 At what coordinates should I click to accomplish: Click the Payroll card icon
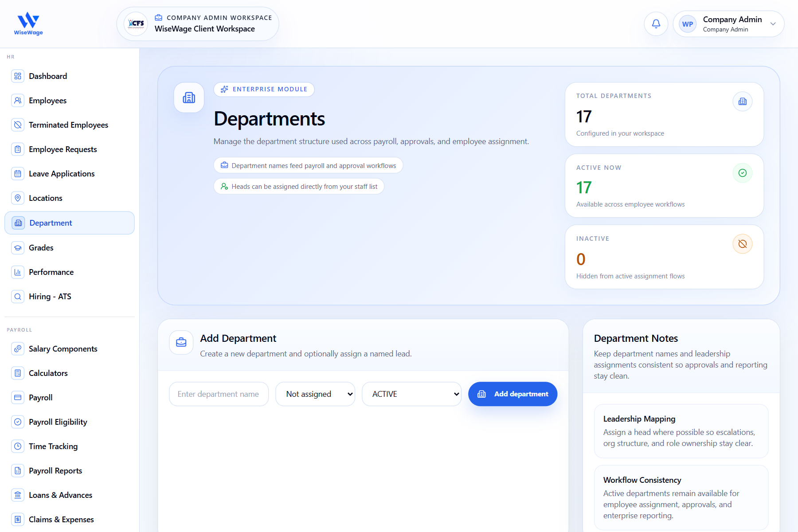coord(18,398)
